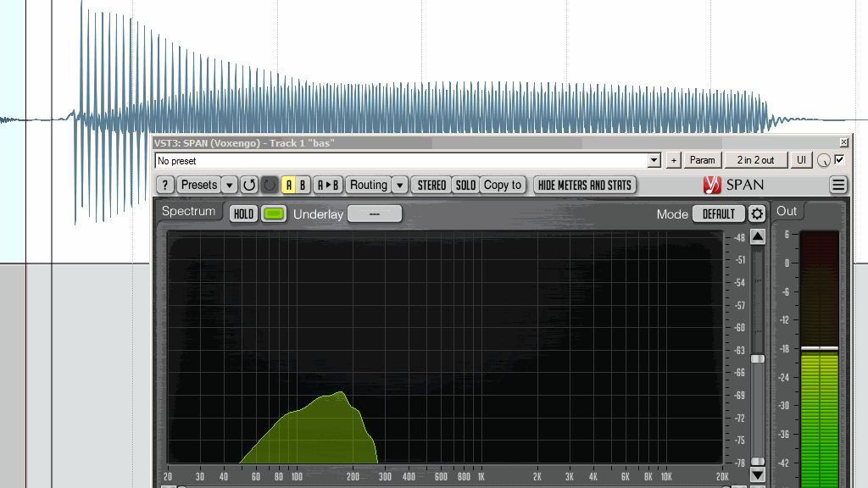Open spectrum mode settings gear

point(757,214)
